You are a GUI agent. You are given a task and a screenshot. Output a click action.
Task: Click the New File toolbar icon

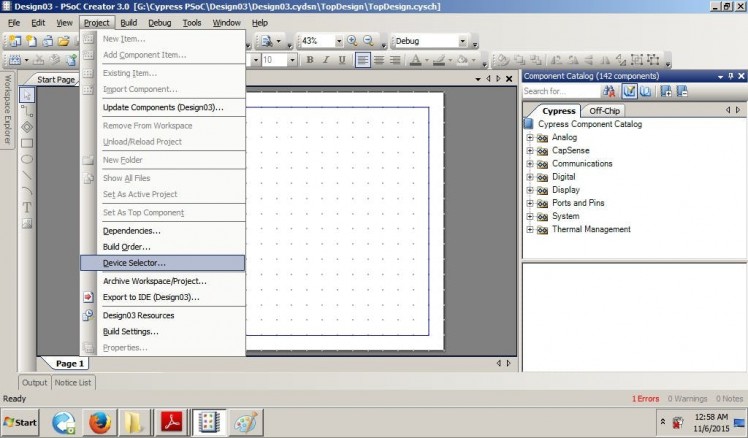tap(31, 41)
